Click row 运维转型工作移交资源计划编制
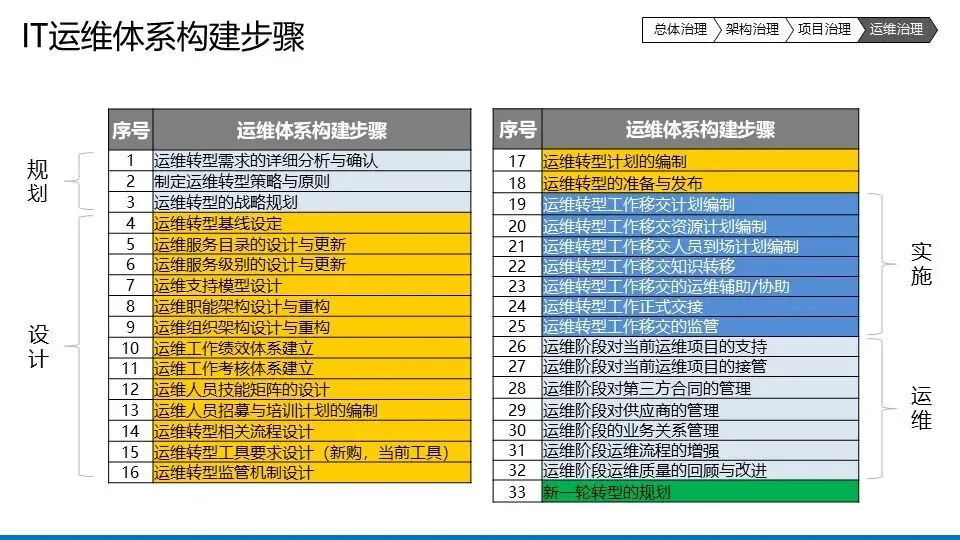The height and width of the screenshot is (540, 960). pyautogui.click(x=676, y=225)
